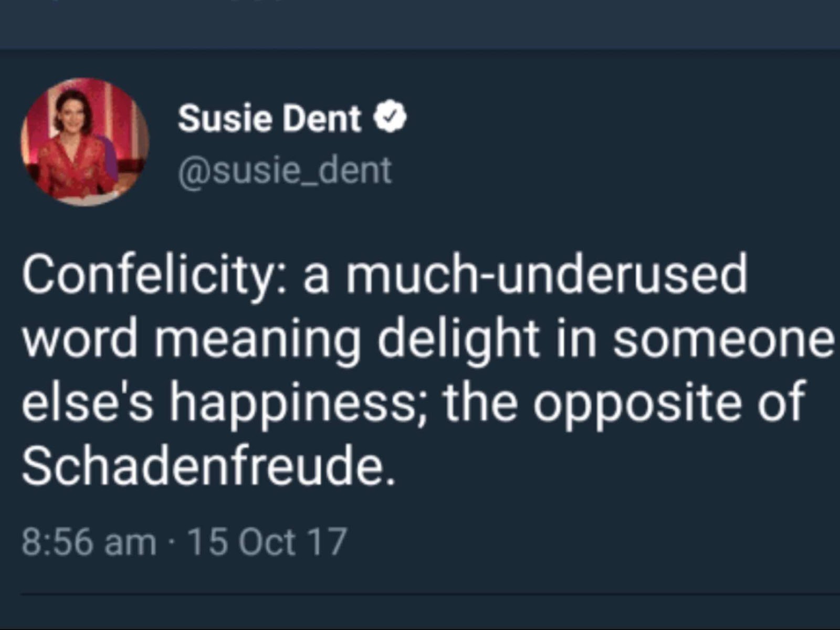
Task: Open the Susie Dent display name
Action: (x=270, y=118)
